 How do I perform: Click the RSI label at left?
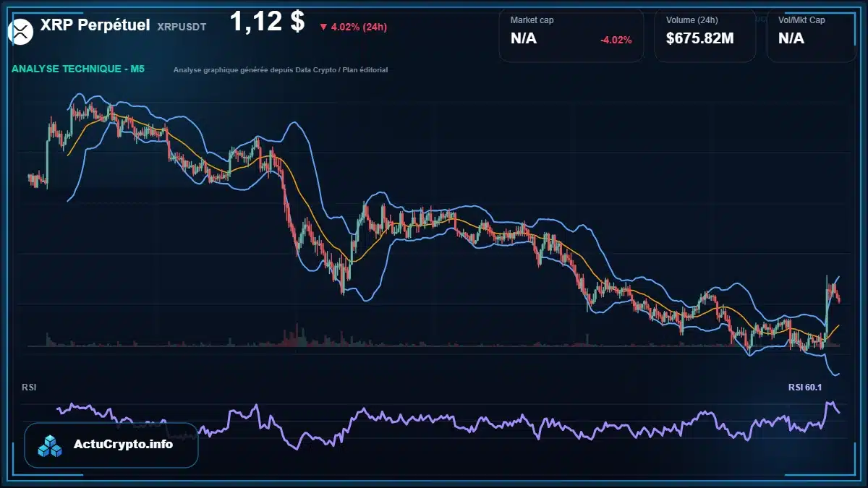point(29,388)
